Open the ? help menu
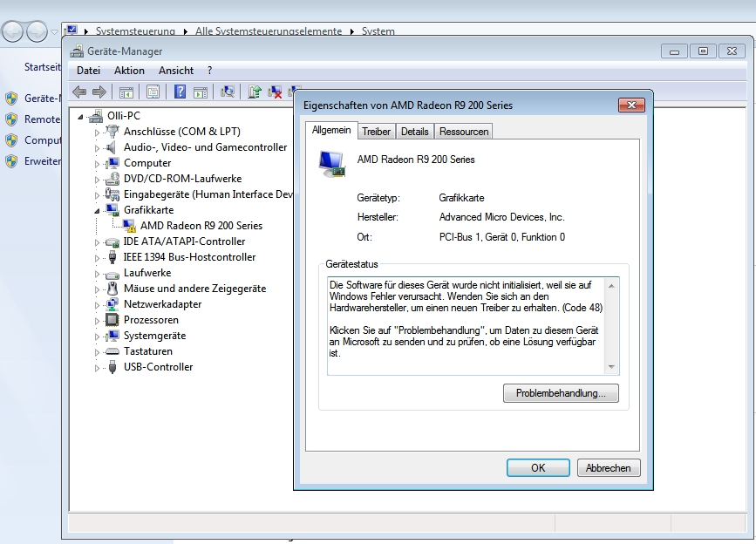756x544 pixels. coord(209,71)
